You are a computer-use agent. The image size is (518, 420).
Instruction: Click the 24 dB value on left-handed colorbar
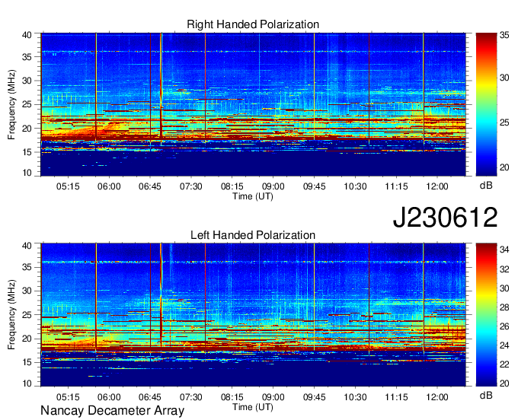[x=504, y=345]
